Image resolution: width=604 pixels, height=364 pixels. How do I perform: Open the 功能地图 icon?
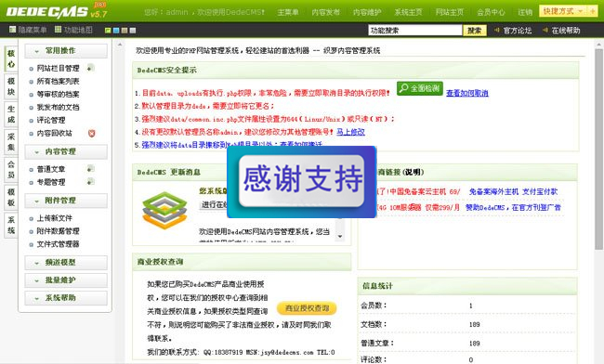(59, 29)
